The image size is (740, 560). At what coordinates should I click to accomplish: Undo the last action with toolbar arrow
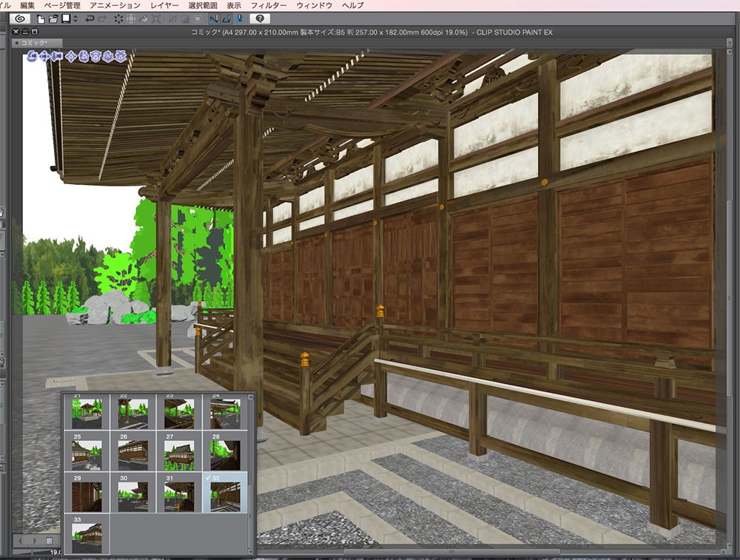pyautogui.click(x=90, y=19)
